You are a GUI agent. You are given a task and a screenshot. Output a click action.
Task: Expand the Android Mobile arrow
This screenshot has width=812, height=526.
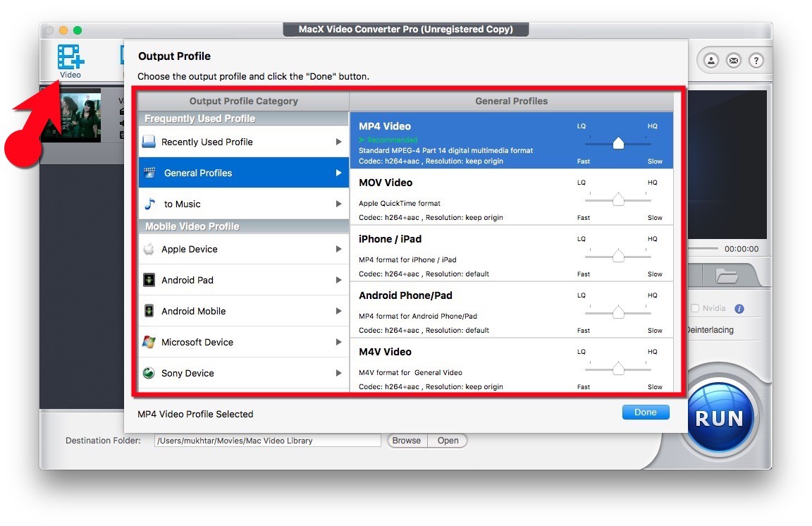[x=338, y=311]
